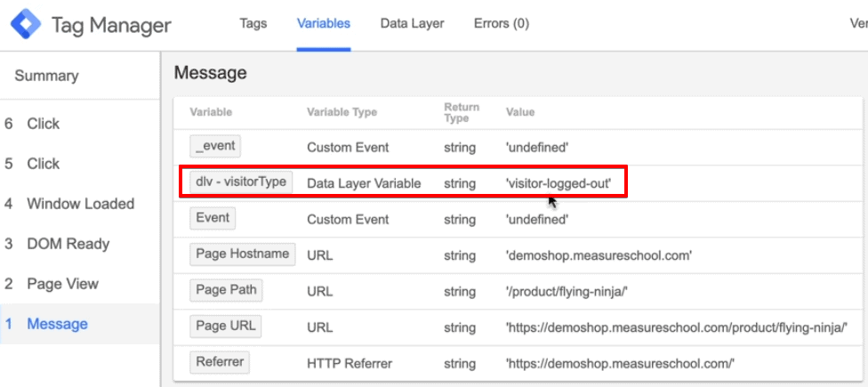View the Errors (0) tab

pyautogui.click(x=501, y=24)
